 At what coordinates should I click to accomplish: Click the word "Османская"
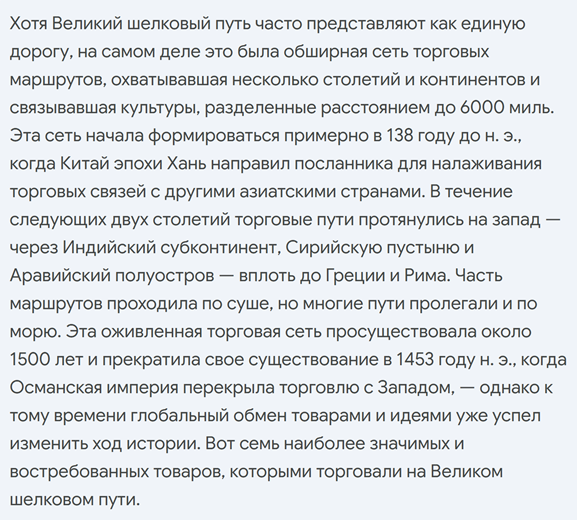(x=56, y=388)
